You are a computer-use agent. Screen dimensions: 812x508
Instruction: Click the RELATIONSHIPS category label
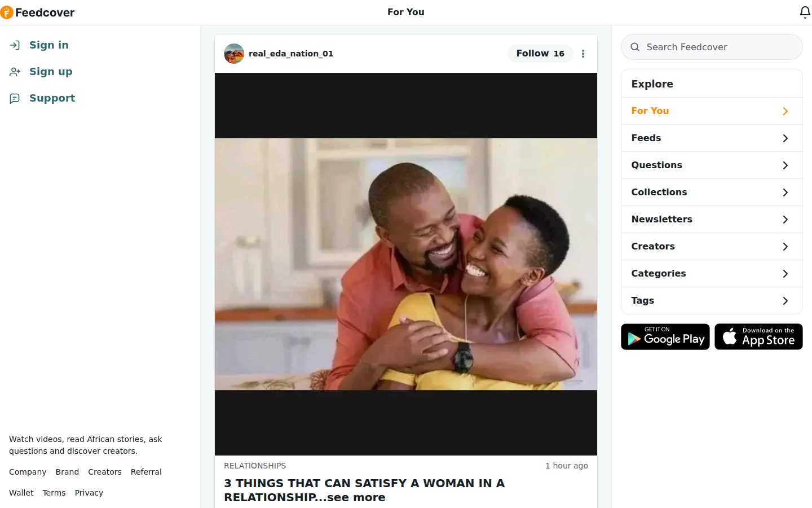tap(255, 466)
